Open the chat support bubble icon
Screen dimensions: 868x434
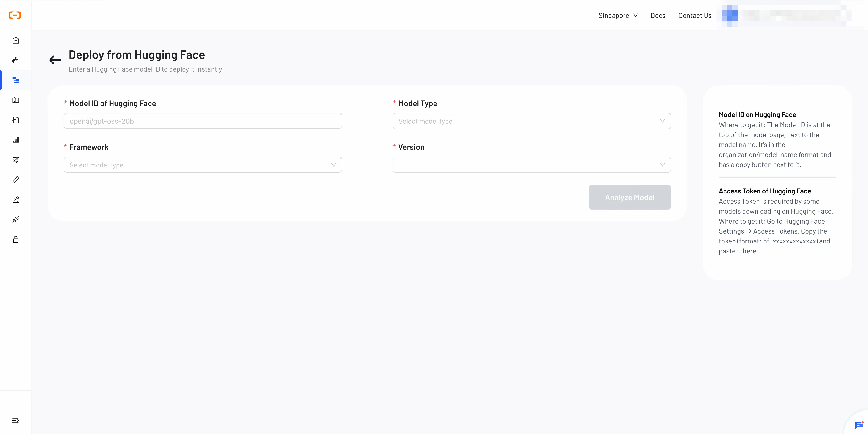[x=859, y=425]
